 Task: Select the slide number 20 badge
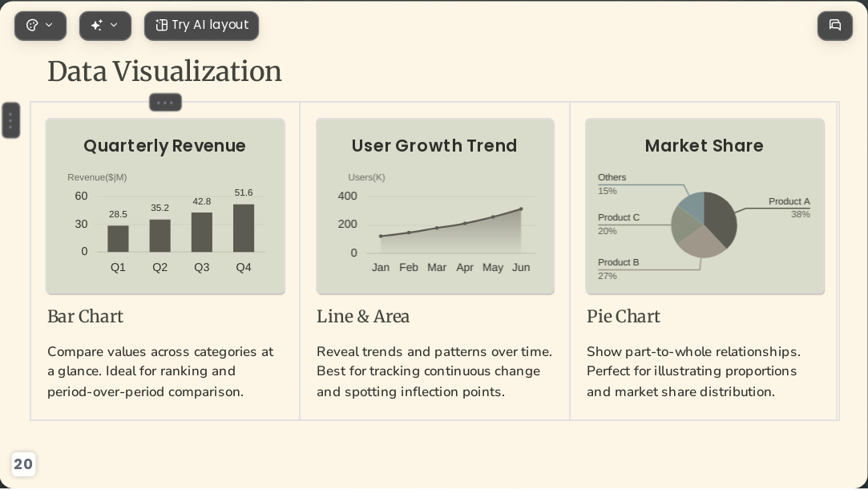point(23,464)
